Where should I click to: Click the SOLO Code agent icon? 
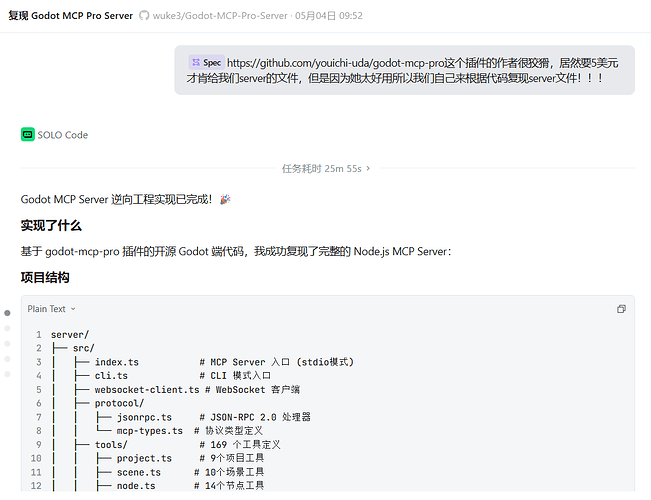tap(28, 135)
